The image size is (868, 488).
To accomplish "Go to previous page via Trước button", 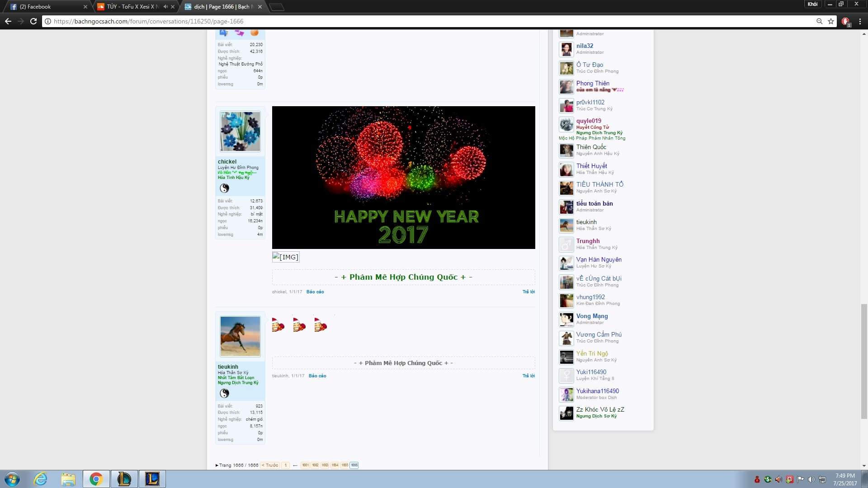I will point(270,465).
